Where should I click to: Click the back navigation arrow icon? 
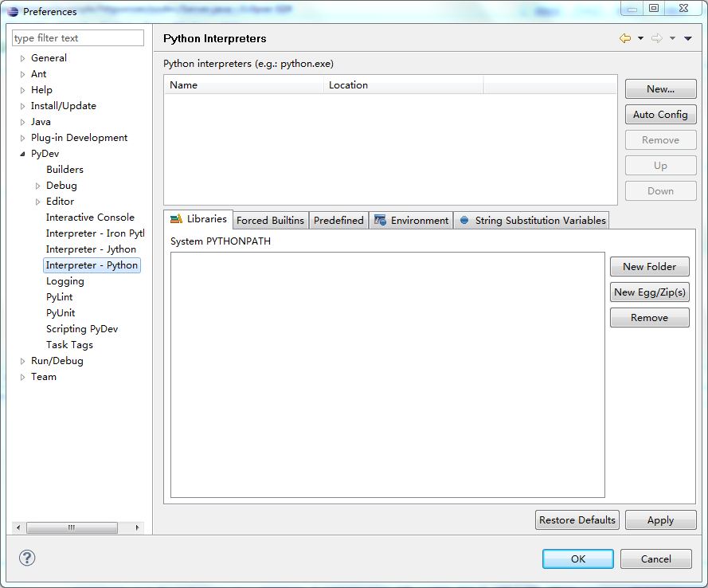625,38
